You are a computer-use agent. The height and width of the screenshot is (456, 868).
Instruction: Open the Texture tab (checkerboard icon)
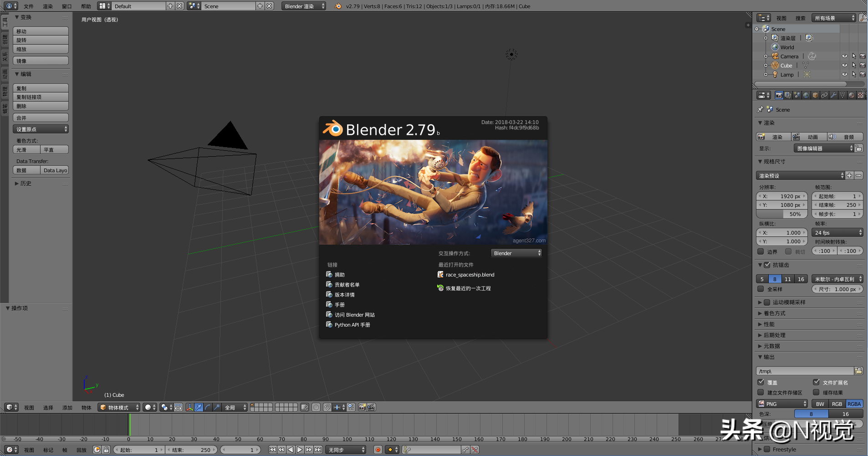point(861,95)
